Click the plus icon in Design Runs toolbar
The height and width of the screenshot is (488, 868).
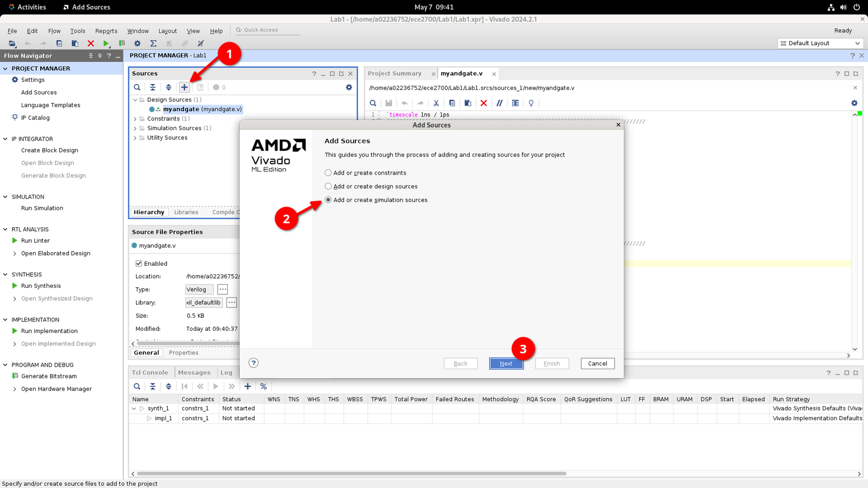click(x=247, y=387)
